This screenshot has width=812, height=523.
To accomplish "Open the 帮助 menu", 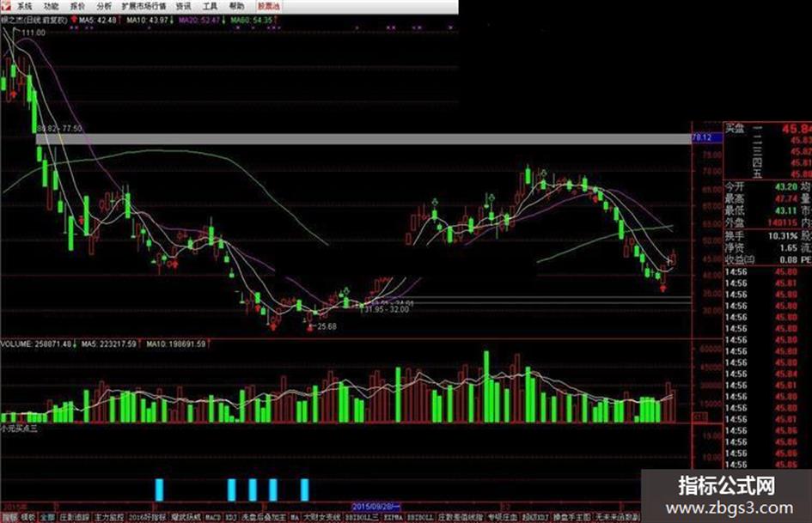I will click(x=236, y=6).
